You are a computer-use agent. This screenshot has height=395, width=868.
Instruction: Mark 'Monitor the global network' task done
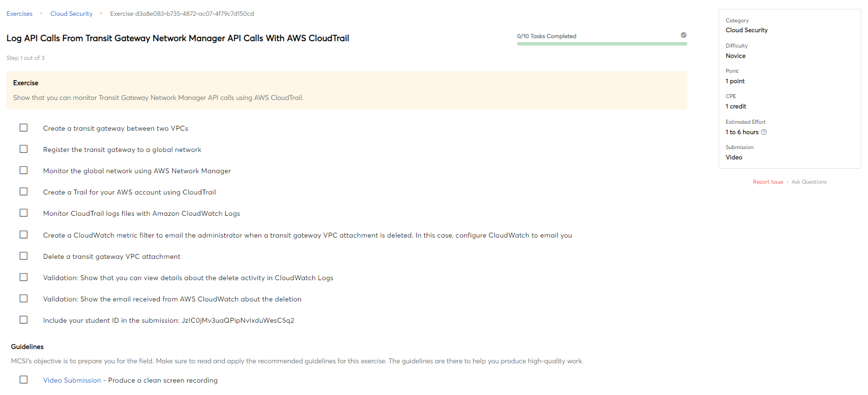(23, 170)
